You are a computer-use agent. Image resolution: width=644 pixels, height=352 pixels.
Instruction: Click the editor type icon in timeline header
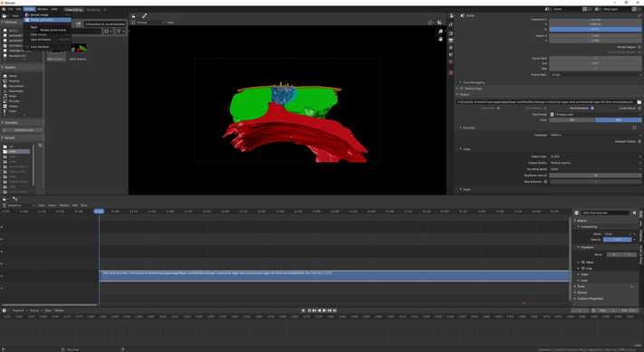click(5, 310)
